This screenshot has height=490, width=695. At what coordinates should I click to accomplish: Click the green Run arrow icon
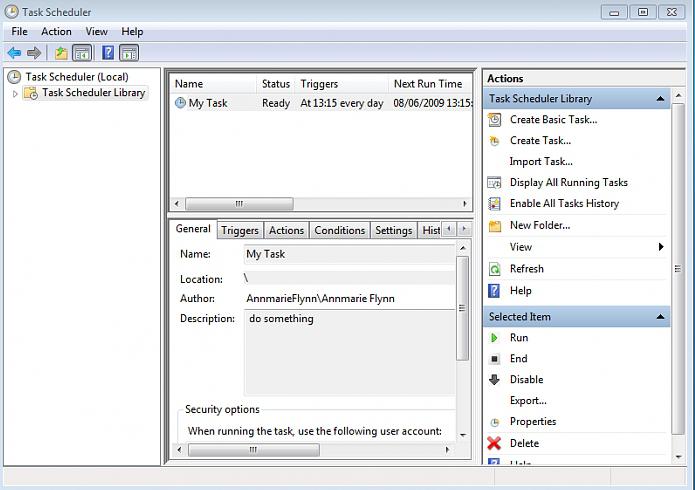pos(494,338)
